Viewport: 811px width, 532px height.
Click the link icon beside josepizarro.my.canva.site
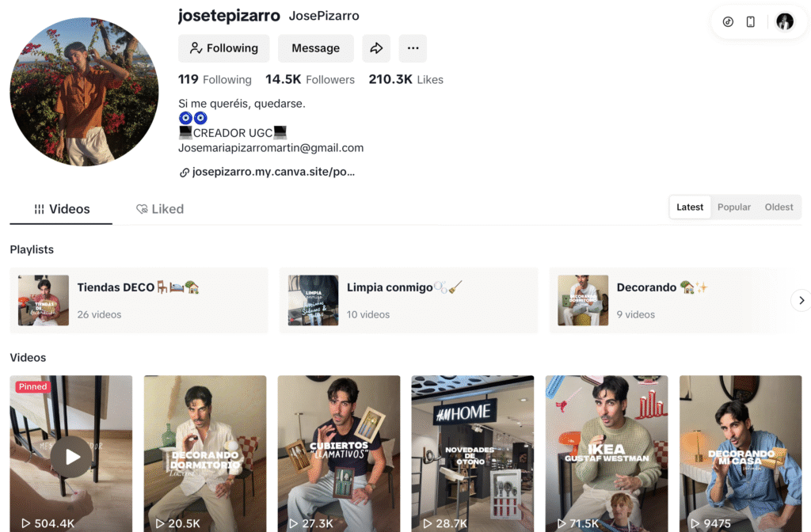(184, 173)
